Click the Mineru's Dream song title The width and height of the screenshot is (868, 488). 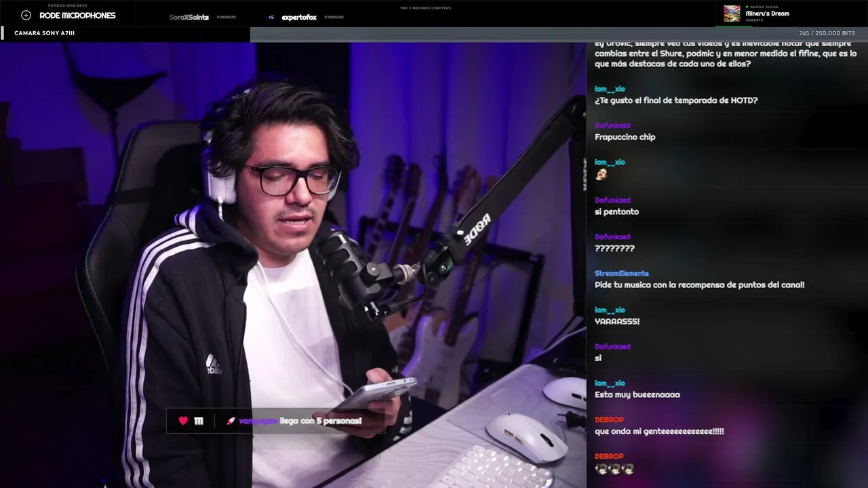(768, 14)
